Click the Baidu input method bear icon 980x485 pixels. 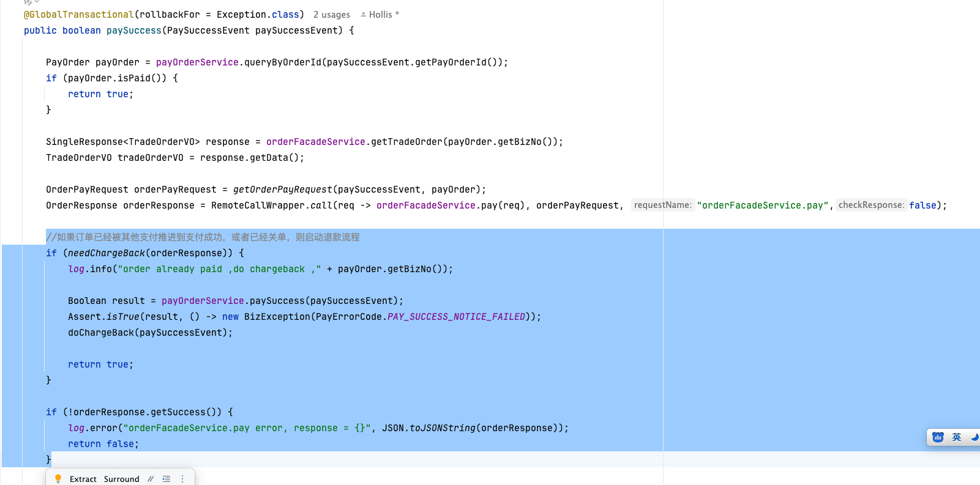pyautogui.click(x=938, y=437)
